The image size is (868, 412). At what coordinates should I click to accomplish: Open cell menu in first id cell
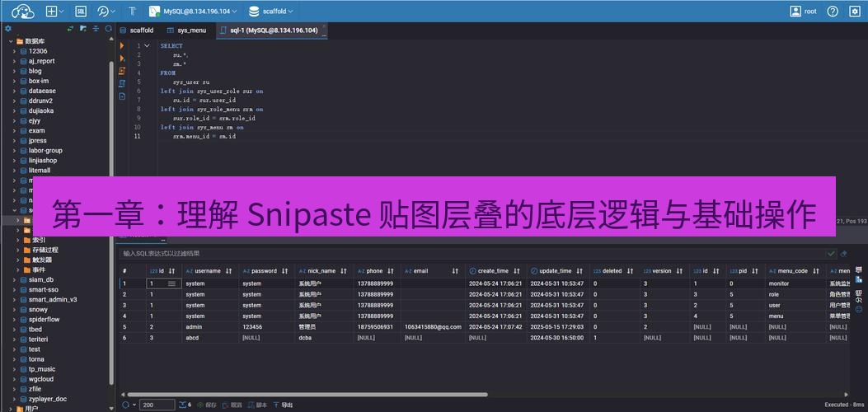tap(171, 283)
